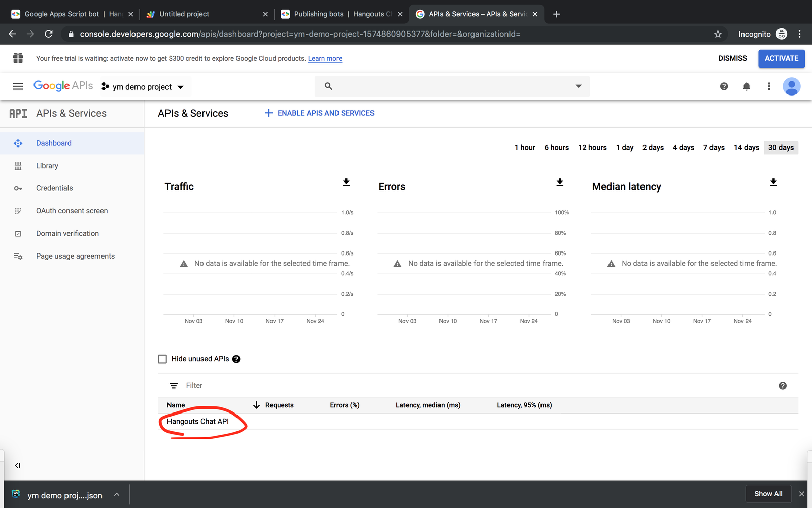The height and width of the screenshot is (508, 812).
Task: Open the Hangouts Chat API entry
Action: 198,422
